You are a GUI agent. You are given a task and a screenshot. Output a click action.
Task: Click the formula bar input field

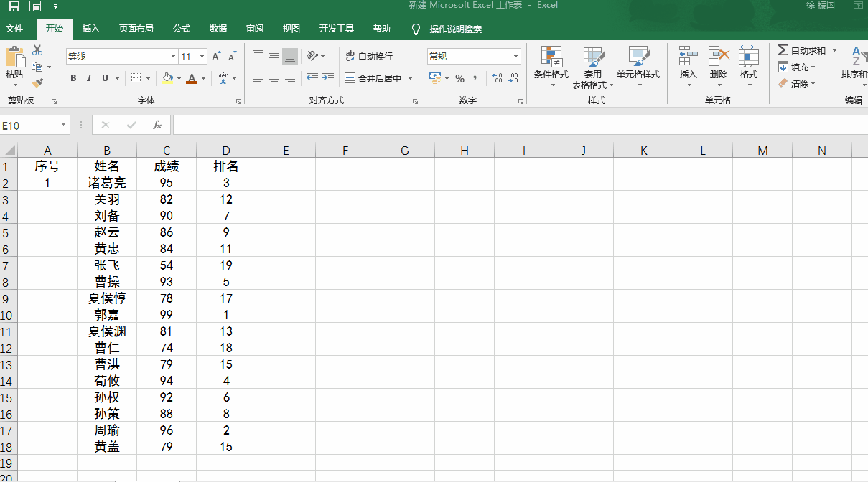(520, 125)
